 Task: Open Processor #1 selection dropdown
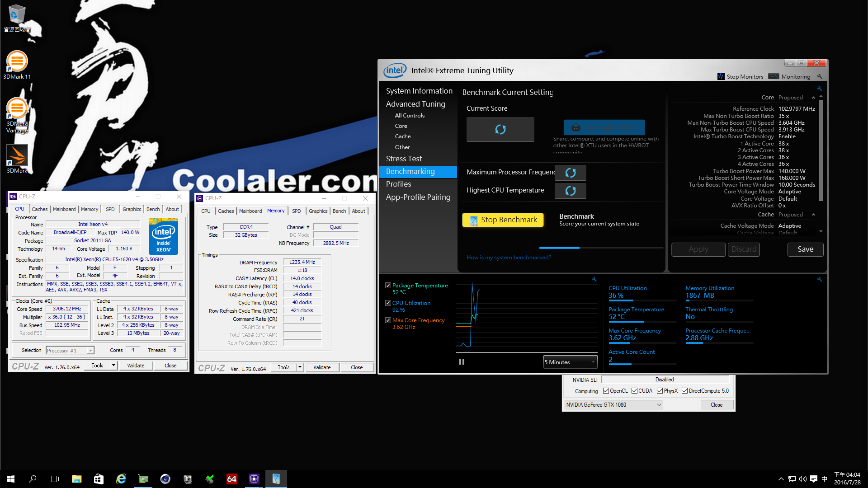[70, 351]
